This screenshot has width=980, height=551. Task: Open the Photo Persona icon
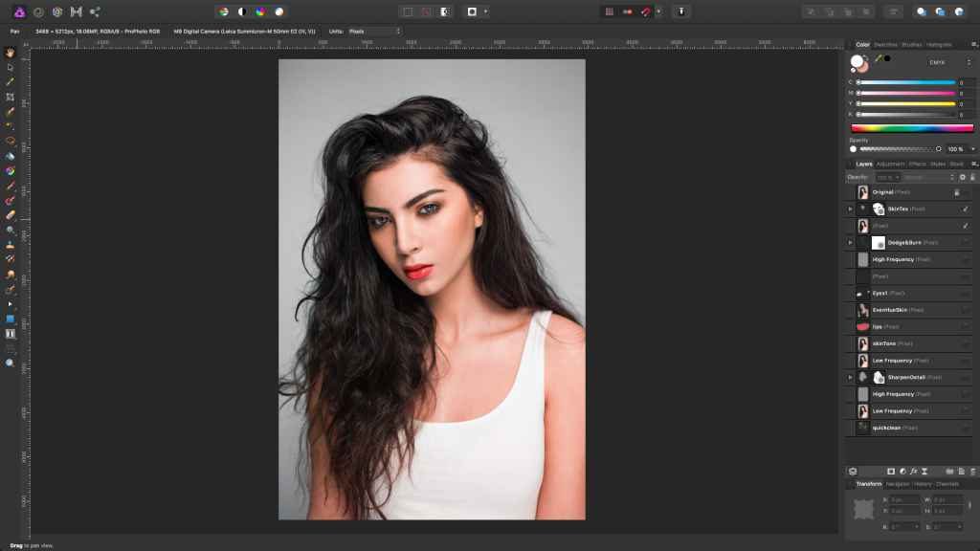coord(18,11)
